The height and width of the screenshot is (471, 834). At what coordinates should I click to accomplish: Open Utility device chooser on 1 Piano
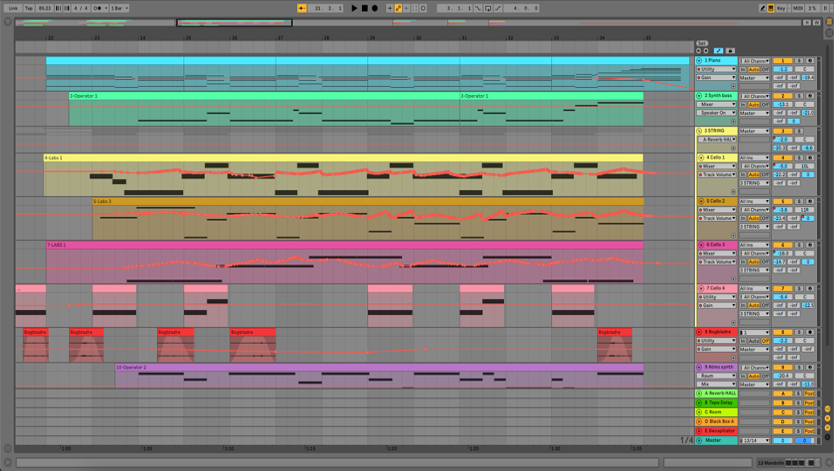[x=717, y=69]
